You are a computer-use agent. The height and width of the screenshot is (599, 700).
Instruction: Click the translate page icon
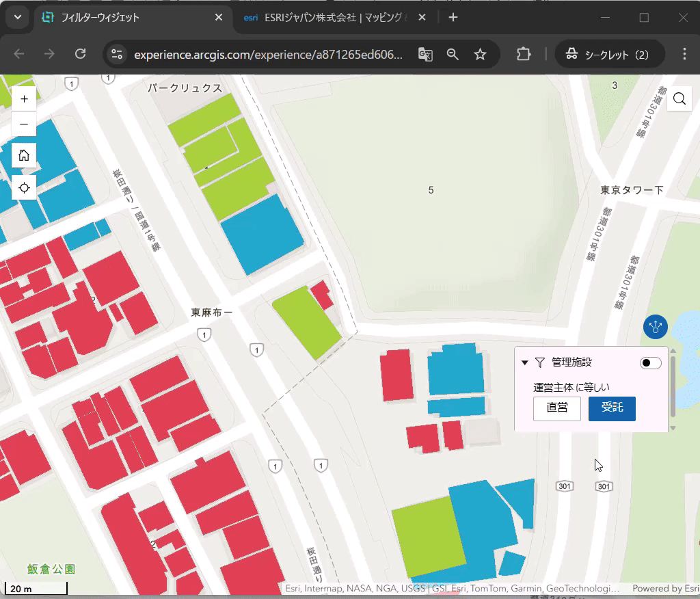(426, 55)
